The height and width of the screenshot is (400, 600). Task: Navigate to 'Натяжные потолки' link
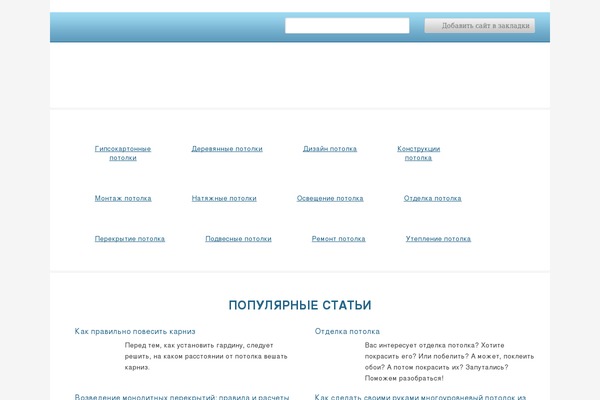(x=224, y=198)
